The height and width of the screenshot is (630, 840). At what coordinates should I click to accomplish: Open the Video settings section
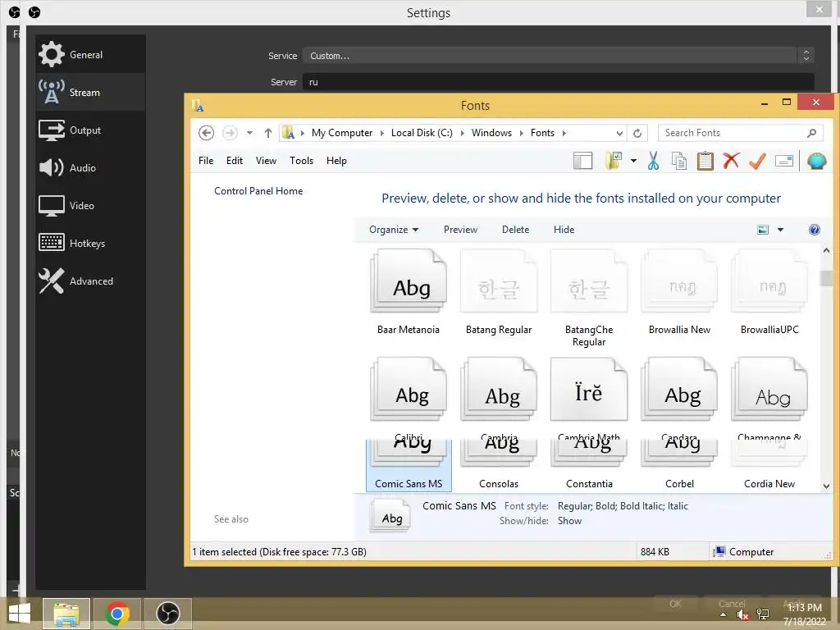point(90,206)
